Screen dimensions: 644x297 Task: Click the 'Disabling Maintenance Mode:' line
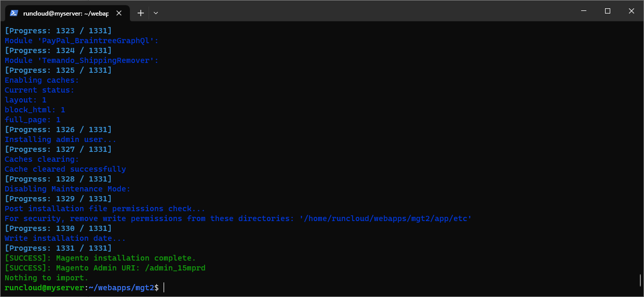point(68,189)
